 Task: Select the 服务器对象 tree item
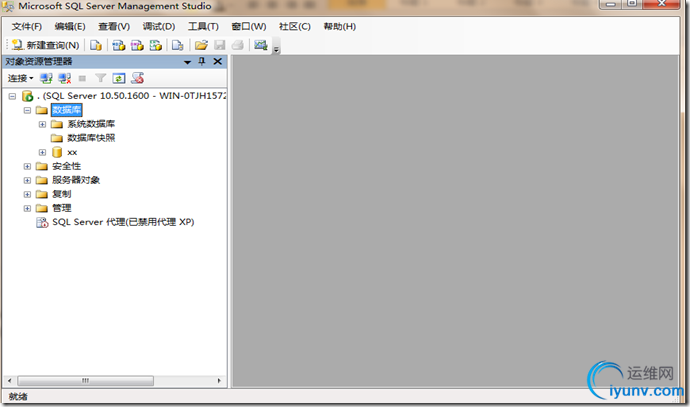pyautogui.click(x=76, y=180)
